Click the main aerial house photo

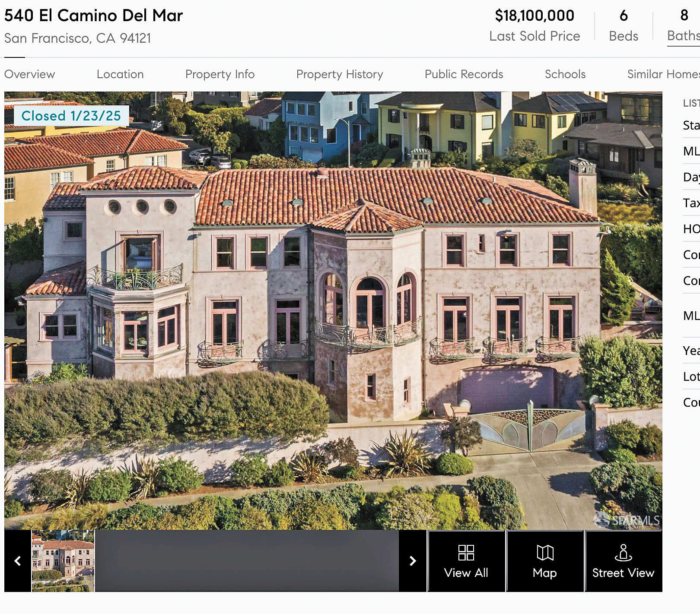[x=333, y=310]
